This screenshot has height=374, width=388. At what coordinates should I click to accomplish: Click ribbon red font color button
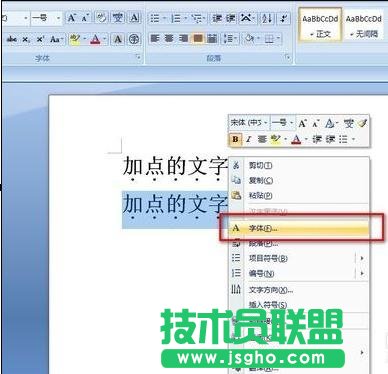pos(95,39)
